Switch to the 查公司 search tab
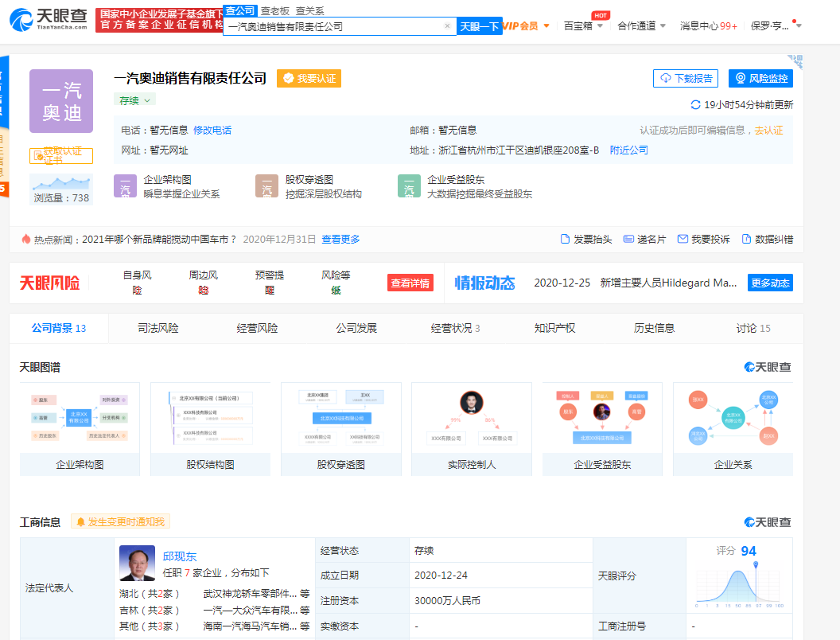Viewport: 840px width, 640px height. point(239,10)
